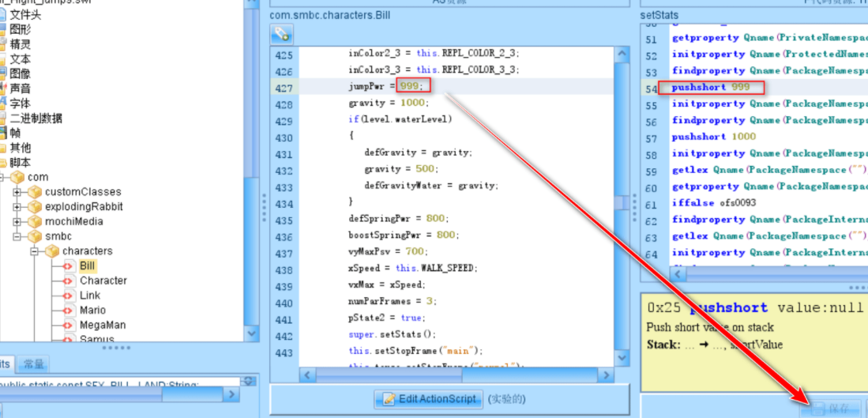Select the Bill class in the tree

87,265
